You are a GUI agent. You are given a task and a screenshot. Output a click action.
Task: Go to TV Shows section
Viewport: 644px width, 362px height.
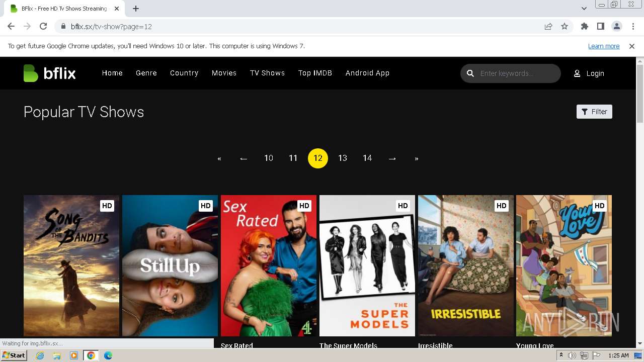click(267, 73)
